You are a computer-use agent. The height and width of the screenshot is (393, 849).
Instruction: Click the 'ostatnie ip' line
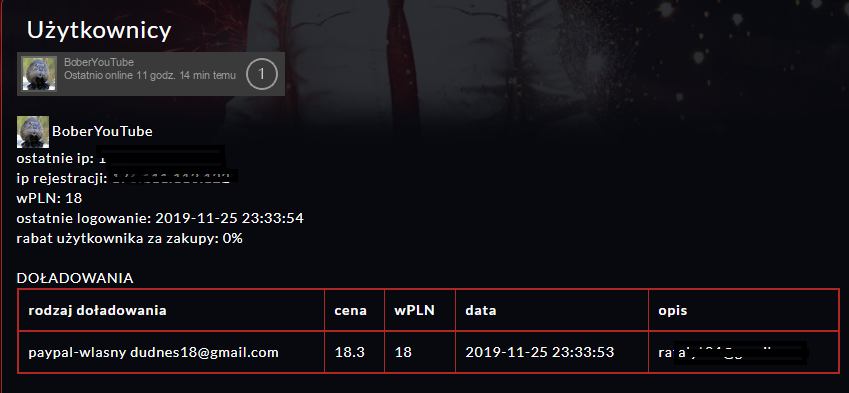click(120, 159)
